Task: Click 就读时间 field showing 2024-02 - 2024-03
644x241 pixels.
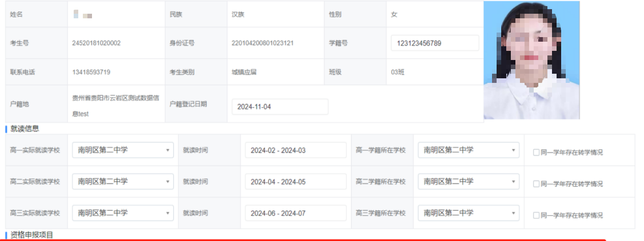Action: click(x=295, y=150)
